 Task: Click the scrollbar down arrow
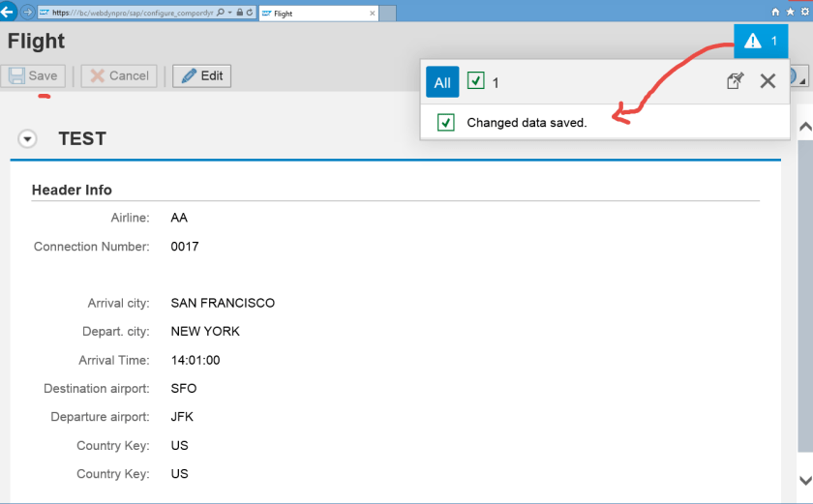point(805,480)
